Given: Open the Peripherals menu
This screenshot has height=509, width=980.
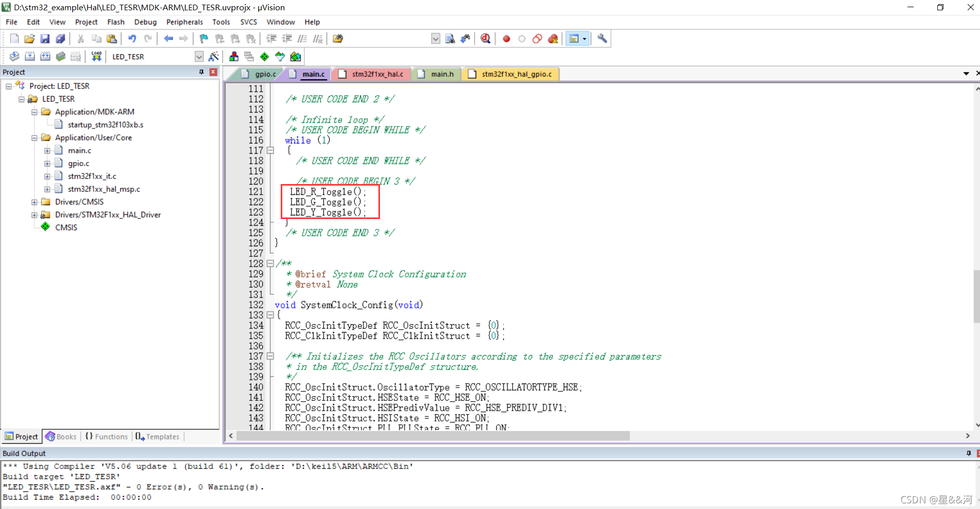Looking at the screenshot, I should (x=185, y=22).
